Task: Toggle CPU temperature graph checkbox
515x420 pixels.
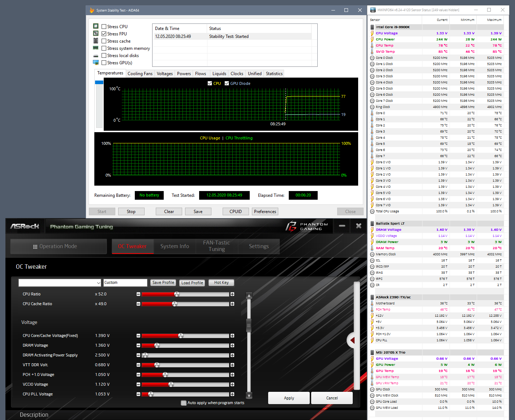Action: tap(210, 83)
